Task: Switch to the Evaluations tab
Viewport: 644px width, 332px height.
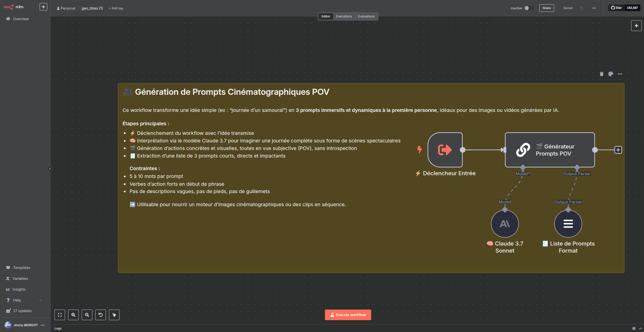Action: (366, 16)
